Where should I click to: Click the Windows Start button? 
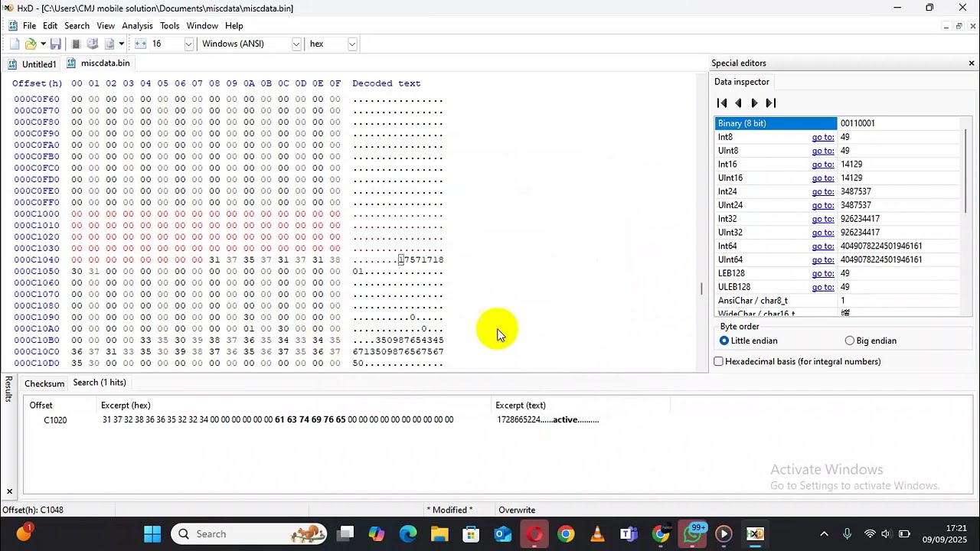coord(152,534)
